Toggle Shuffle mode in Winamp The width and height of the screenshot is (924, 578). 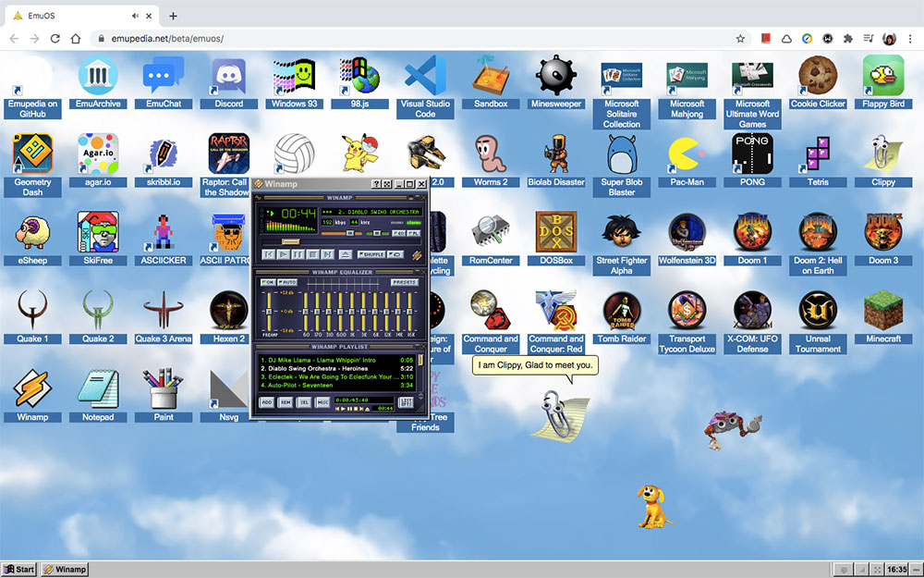(371, 252)
